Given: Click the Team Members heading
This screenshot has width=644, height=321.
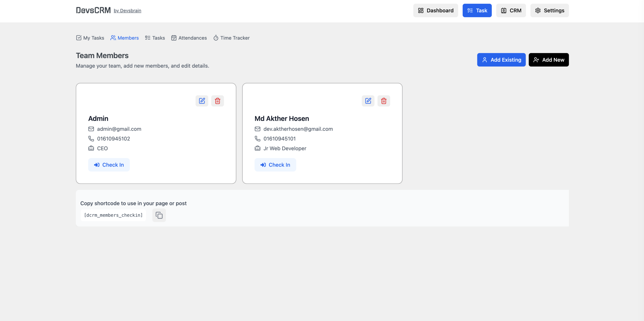Looking at the screenshot, I should click(x=102, y=56).
